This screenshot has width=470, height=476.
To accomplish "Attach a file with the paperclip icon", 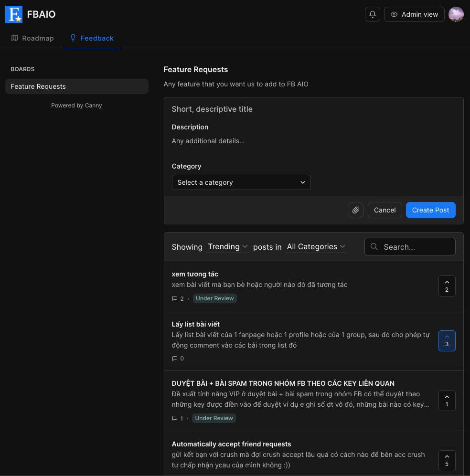I will tap(355, 210).
